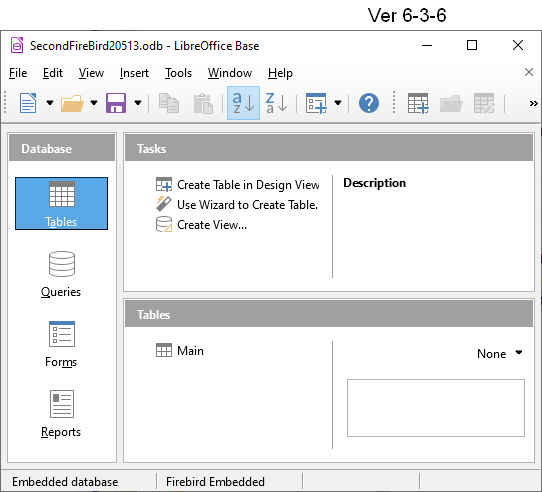Expand the Open recent files dropdown arrow
This screenshot has width=542, height=492.
pos(94,103)
